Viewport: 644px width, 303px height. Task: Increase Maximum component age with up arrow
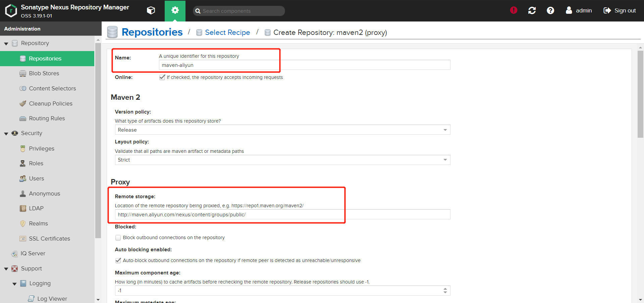click(445, 289)
